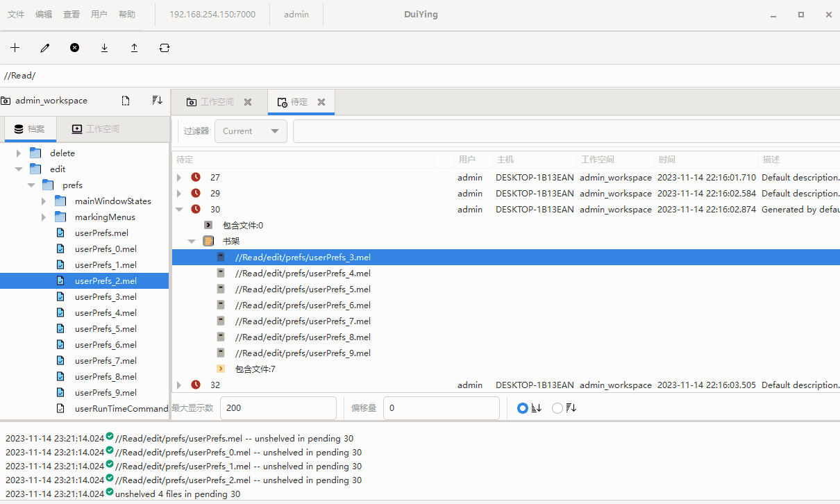The width and height of the screenshot is (840, 504).
Task: Expand the delete folder
Action: (x=19, y=153)
